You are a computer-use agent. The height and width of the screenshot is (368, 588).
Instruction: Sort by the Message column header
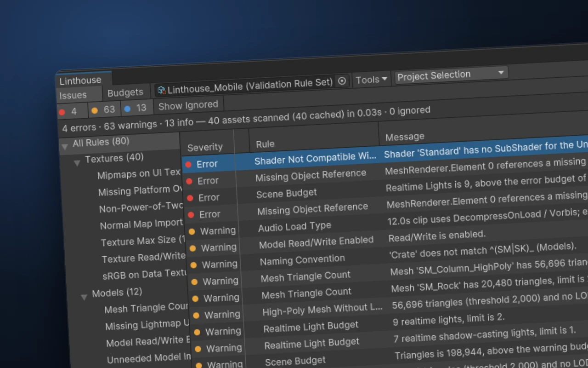click(x=405, y=137)
